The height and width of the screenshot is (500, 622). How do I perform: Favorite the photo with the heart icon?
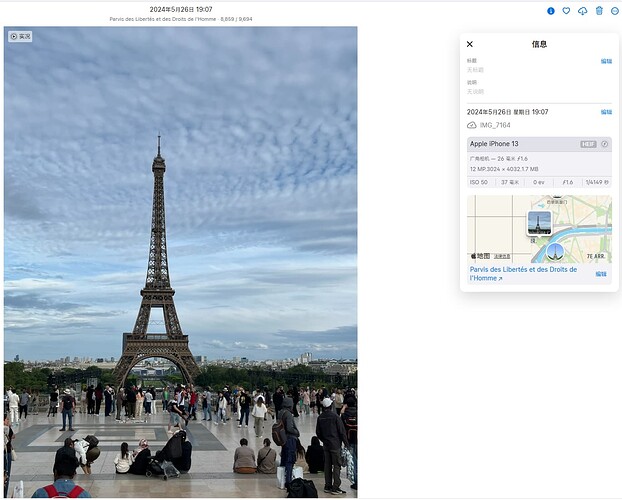coord(566,11)
